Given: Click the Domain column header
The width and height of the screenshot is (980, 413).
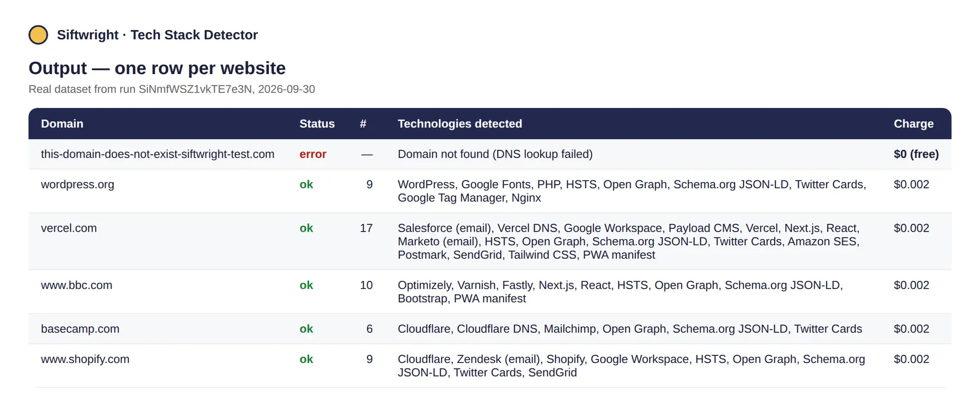Looking at the screenshot, I should coord(62,124).
